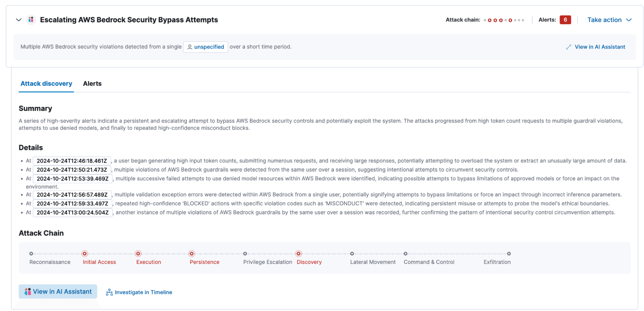The width and height of the screenshot is (644, 311).
Task: Open View in AI Assistant link at top right
Action: 600,47
